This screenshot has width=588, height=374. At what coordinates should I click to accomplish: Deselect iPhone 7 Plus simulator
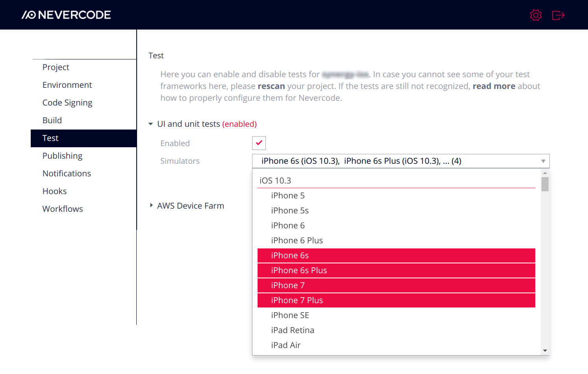click(396, 300)
